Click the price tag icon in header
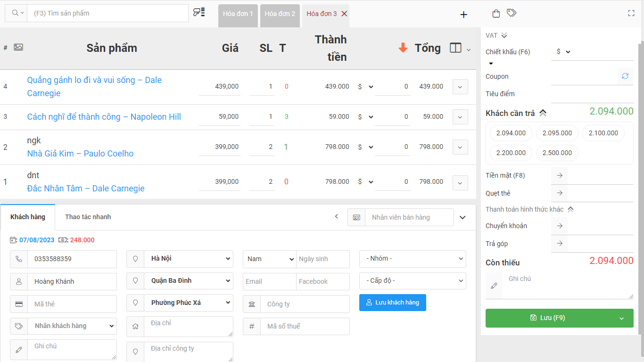Image resolution: width=644 pixels, height=362 pixels. pos(512,13)
